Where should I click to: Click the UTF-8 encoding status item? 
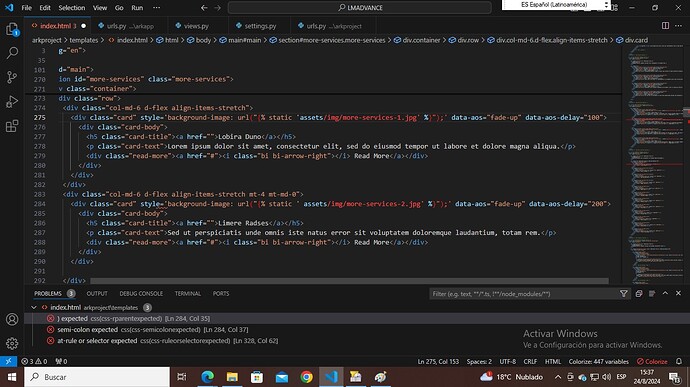[507, 361]
